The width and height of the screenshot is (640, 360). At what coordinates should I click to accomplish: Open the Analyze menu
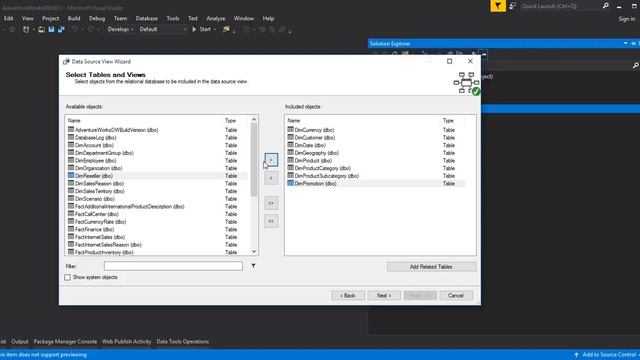(216, 18)
